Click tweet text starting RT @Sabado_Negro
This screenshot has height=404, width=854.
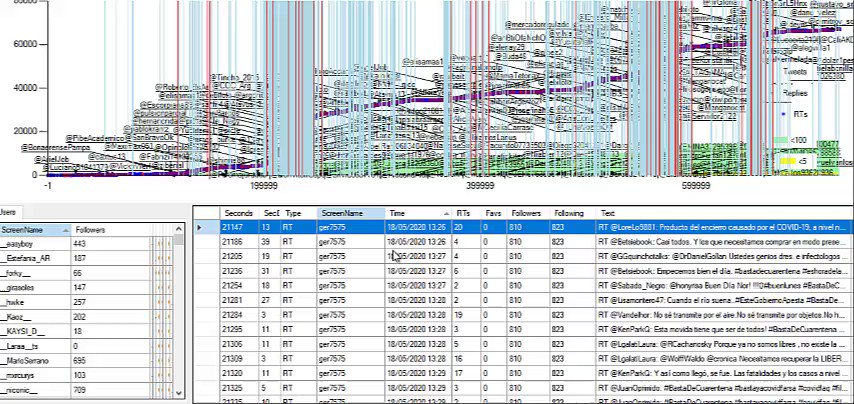[723, 285]
